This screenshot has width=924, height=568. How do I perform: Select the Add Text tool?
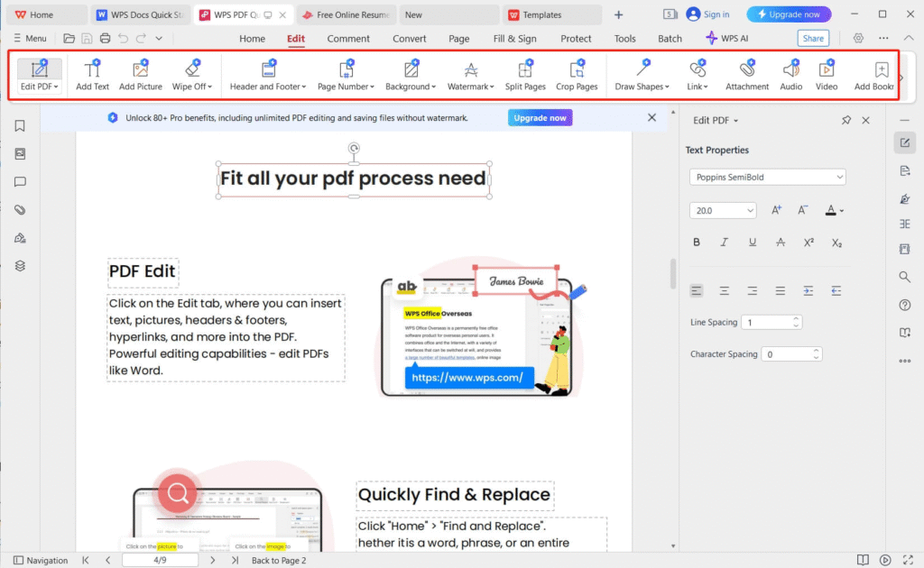pos(92,76)
